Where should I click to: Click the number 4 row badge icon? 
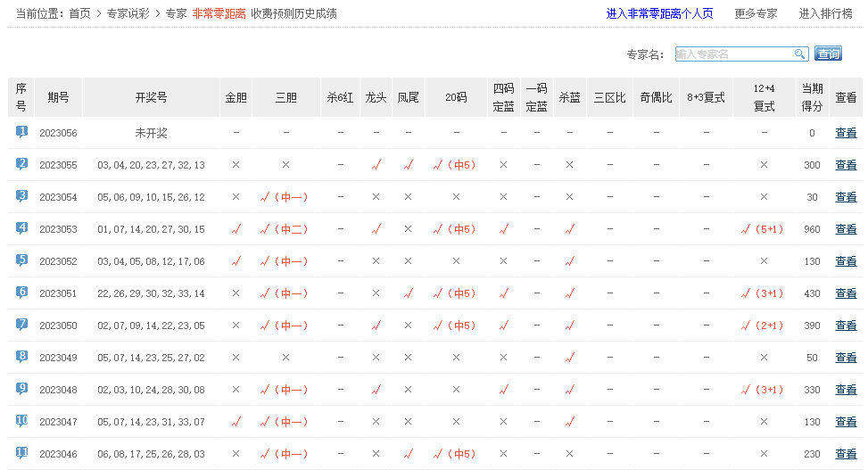coord(21,228)
